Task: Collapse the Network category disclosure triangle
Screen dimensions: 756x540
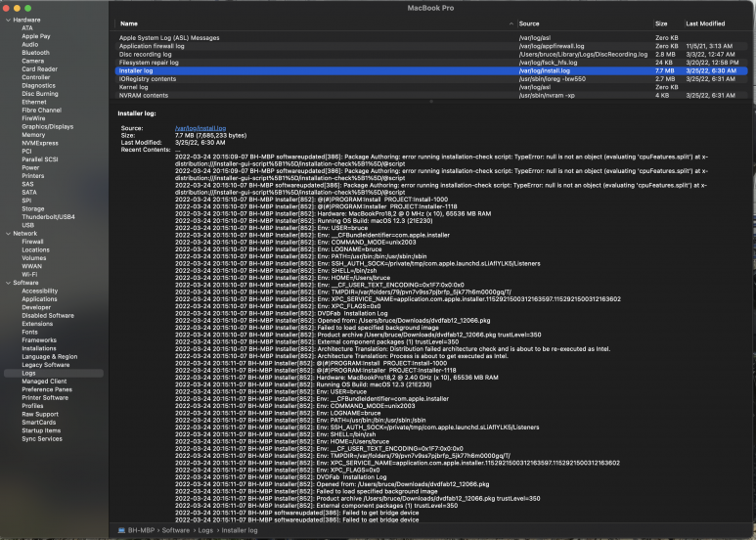Action: click(x=7, y=234)
